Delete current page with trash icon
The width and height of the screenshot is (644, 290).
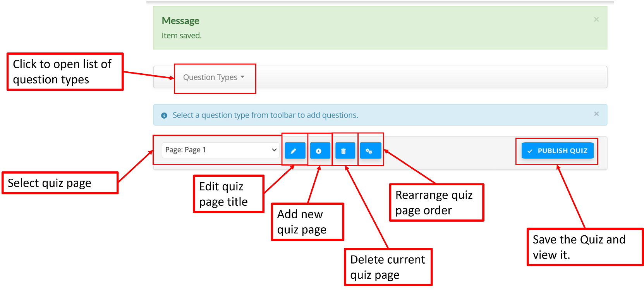[345, 150]
